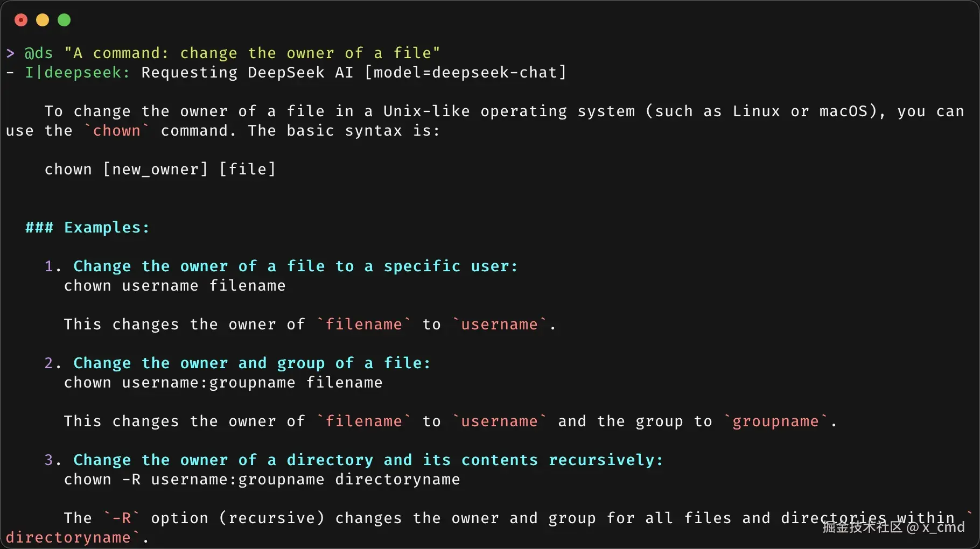
Task: Click the red directoryname word at bottom
Action: point(68,538)
